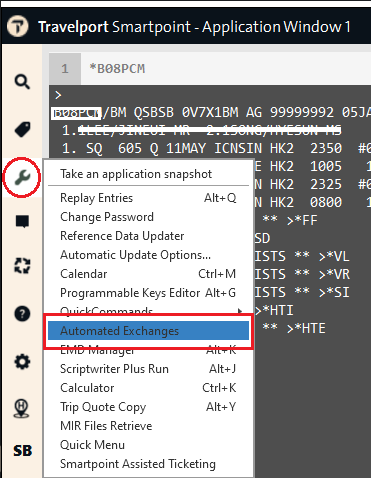Screen dimensions: 371x478
Task: Open Automatic Update Options menu item
Action: click(x=148, y=255)
